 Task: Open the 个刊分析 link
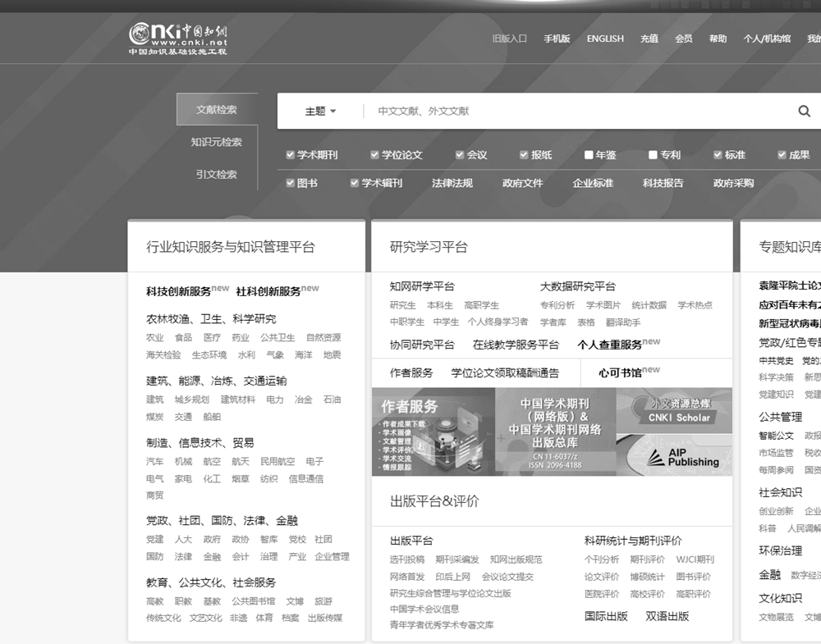[x=602, y=560]
